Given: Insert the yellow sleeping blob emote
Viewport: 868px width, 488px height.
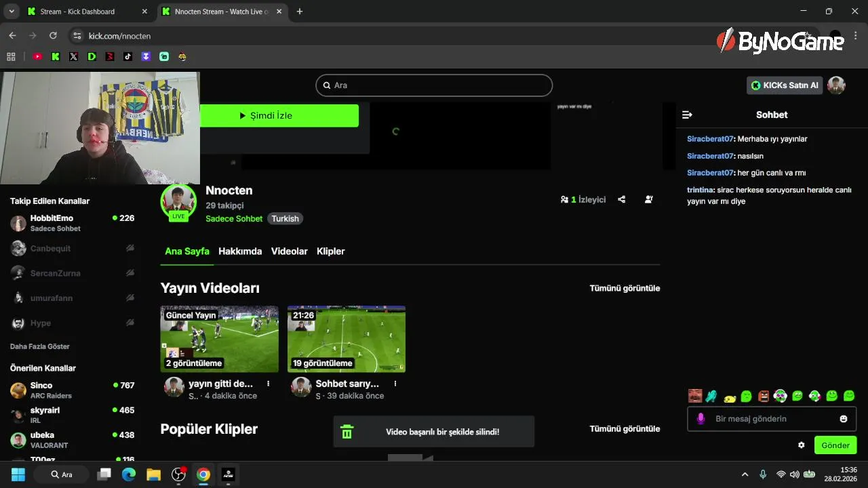Looking at the screenshot, I should (x=730, y=397).
